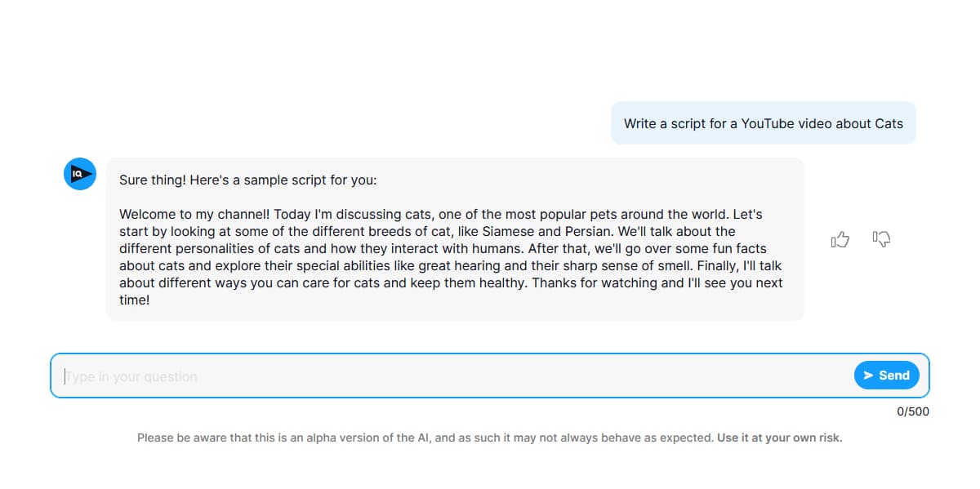Click the thumbs down icon on the response

pos(881,238)
